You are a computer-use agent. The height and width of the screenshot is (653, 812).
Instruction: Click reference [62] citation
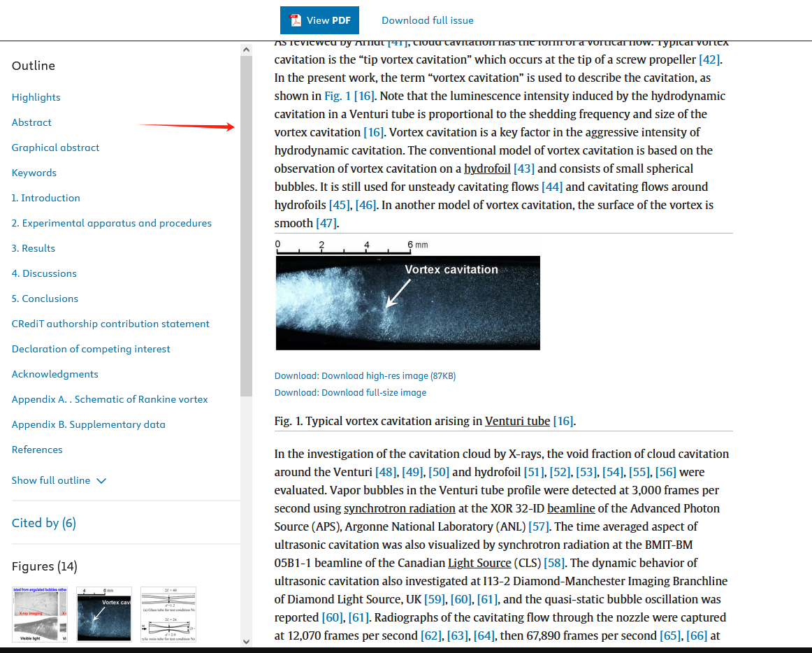click(x=431, y=636)
